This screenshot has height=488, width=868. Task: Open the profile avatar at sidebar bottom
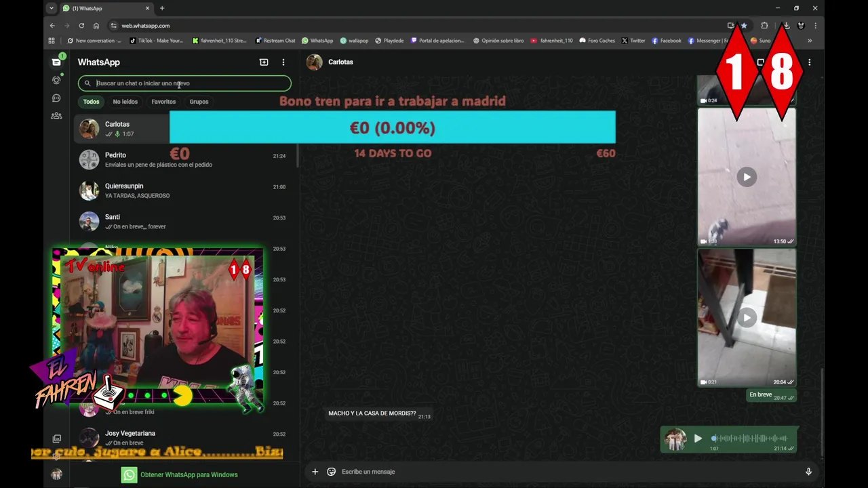(56, 474)
